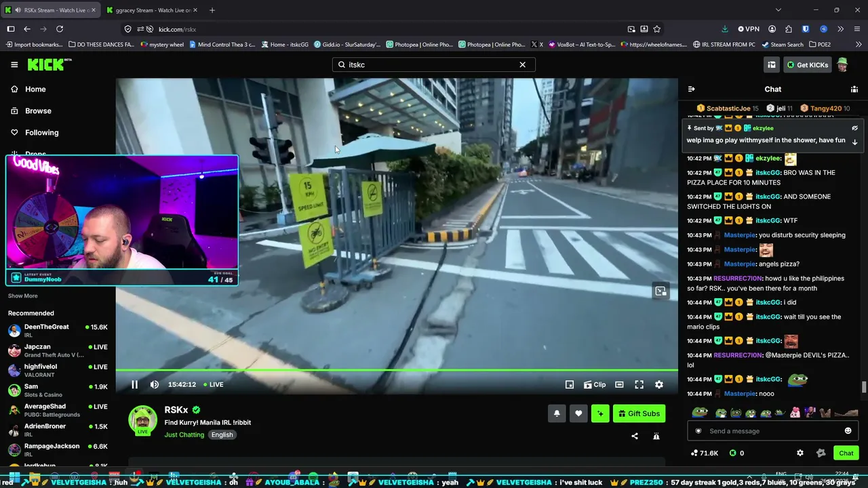Focus the Kick search box containing itskc
The height and width of the screenshot is (488, 868).
(x=434, y=64)
